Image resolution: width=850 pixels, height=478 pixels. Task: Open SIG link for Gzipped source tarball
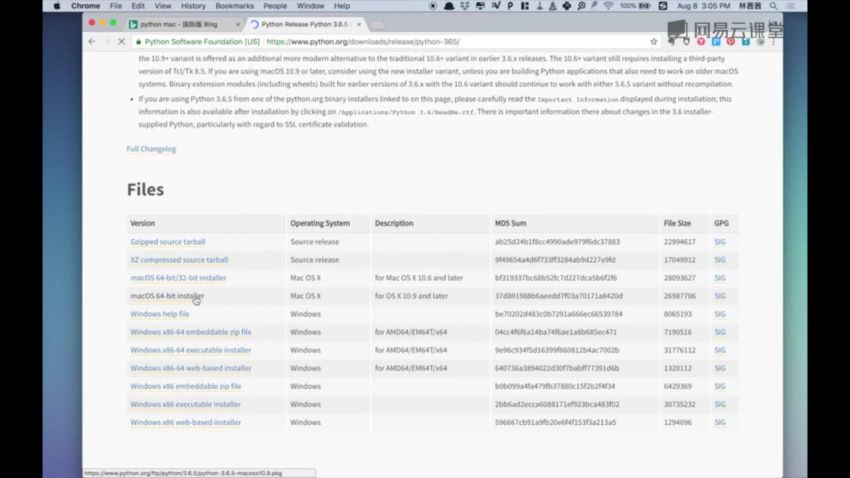click(x=720, y=242)
